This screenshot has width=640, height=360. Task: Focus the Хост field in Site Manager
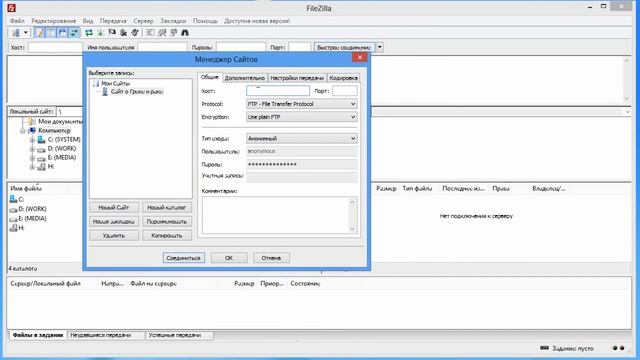278,91
